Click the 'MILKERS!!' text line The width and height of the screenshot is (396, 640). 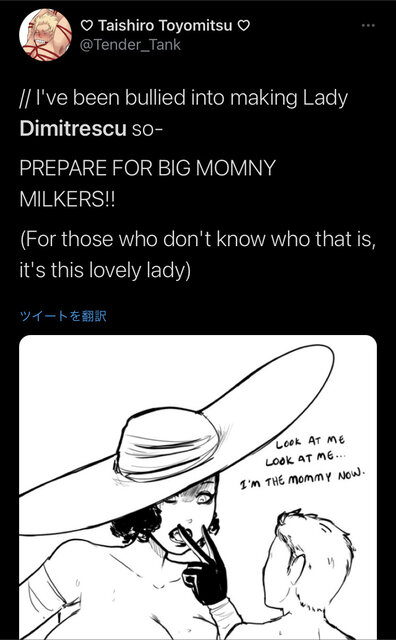(67, 199)
